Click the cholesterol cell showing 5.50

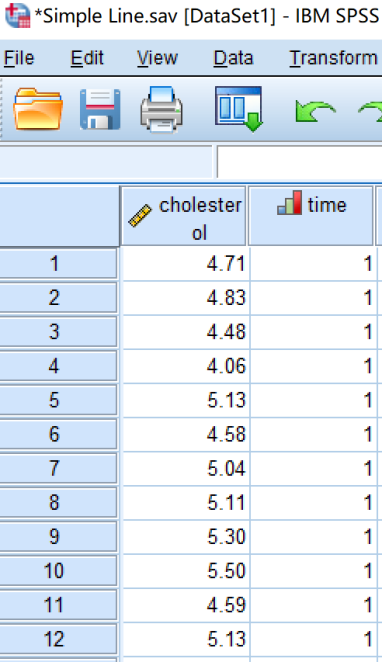click(185, 570)
